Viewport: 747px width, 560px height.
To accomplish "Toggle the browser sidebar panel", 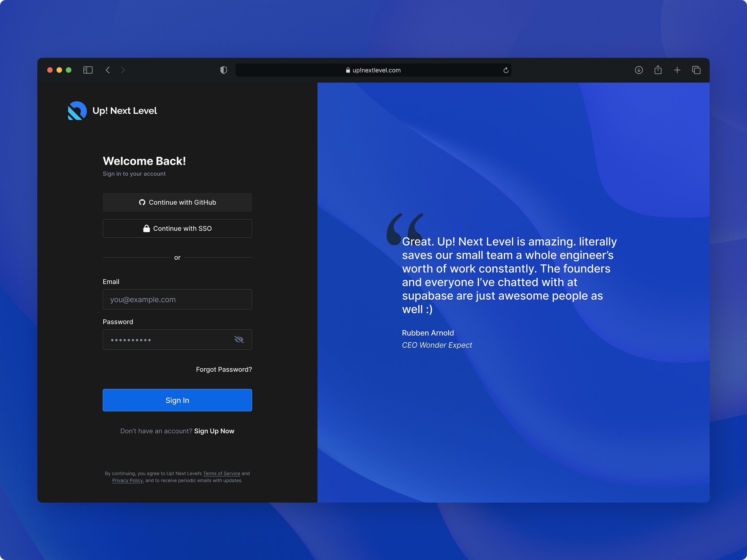I will point(88,70).
